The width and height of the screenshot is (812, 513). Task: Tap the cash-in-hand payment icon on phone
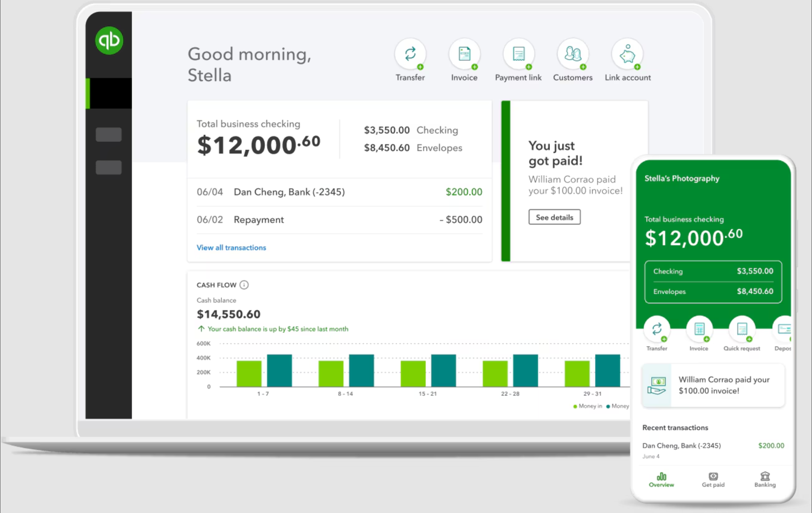click(656, 385)
